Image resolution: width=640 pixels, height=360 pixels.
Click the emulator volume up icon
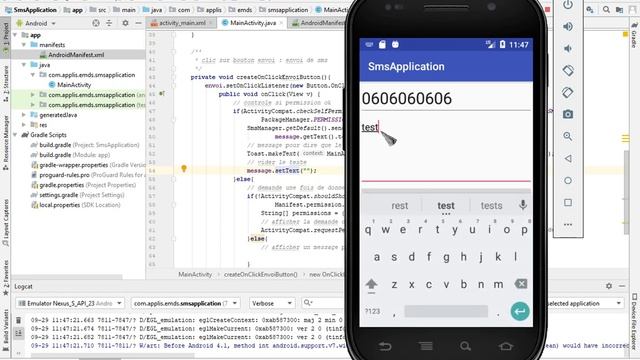pyautogui.click(x=568, y=27)
